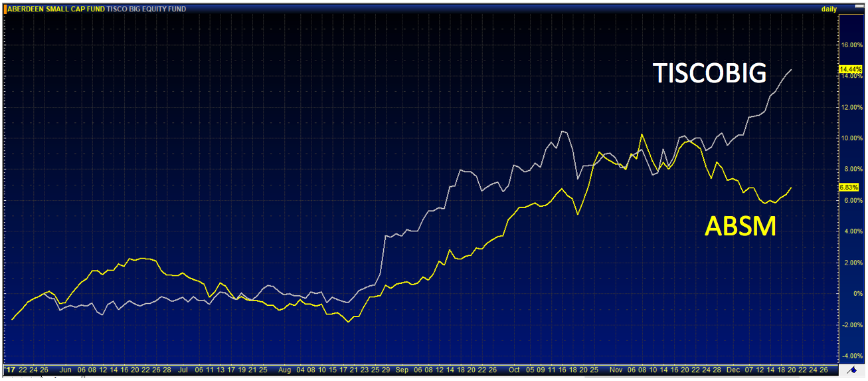This screenshot has height=381, width=868.
Task: Click the 10.00% label on the price axis
Action: (x=852, y=138)
